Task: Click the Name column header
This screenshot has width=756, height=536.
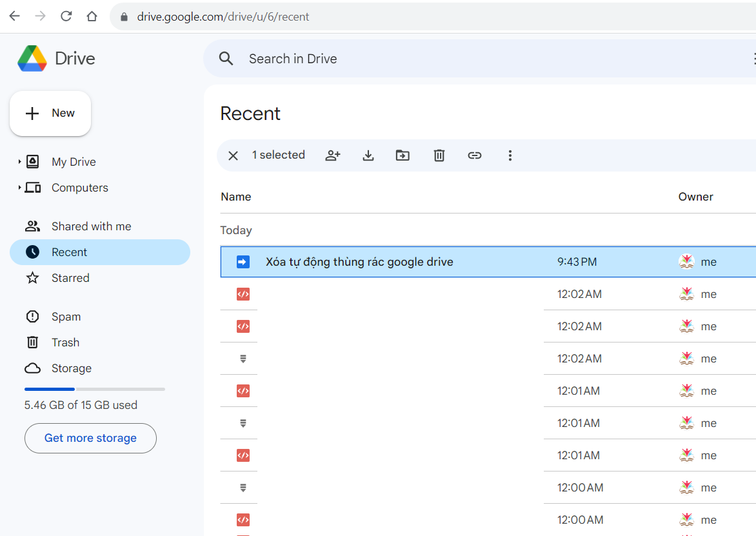Action: pos(236,197)
